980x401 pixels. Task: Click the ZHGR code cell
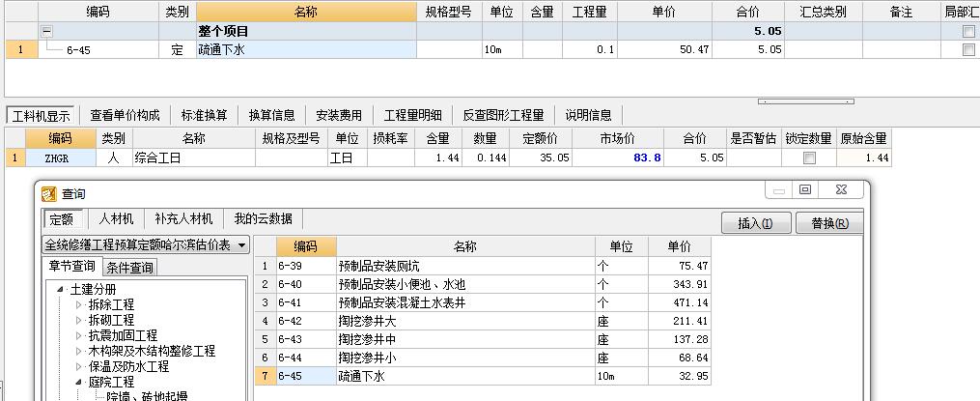pos(60,158)
